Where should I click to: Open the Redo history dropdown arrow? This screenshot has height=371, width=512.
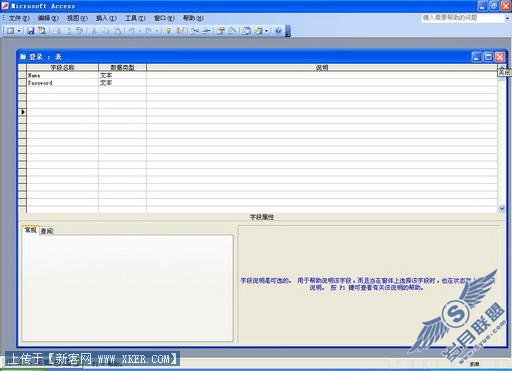(157, 31)
